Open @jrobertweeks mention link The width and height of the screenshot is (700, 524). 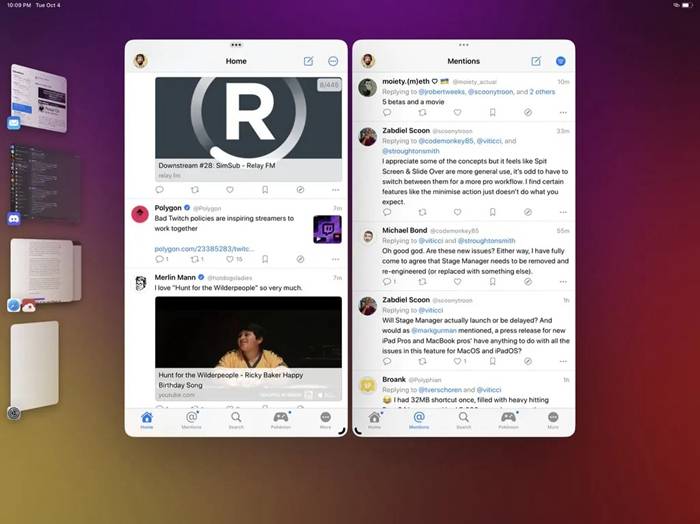click(442, 92)
